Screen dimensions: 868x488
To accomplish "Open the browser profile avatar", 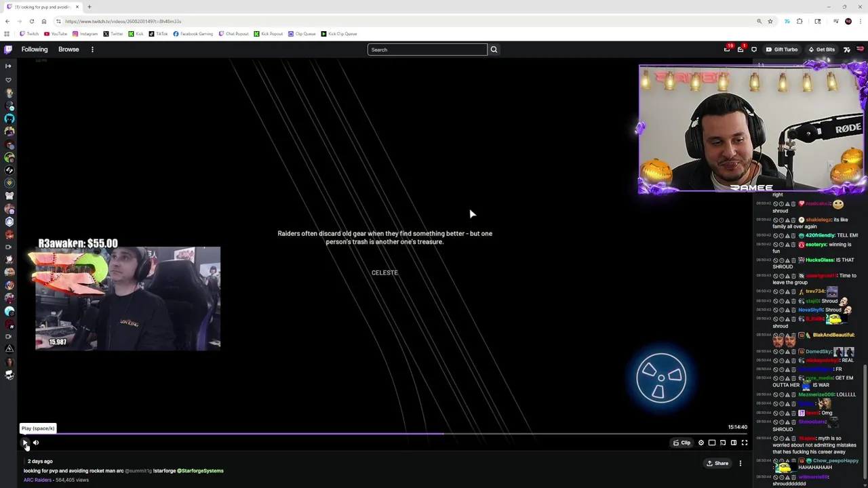I will click(848, 21).
